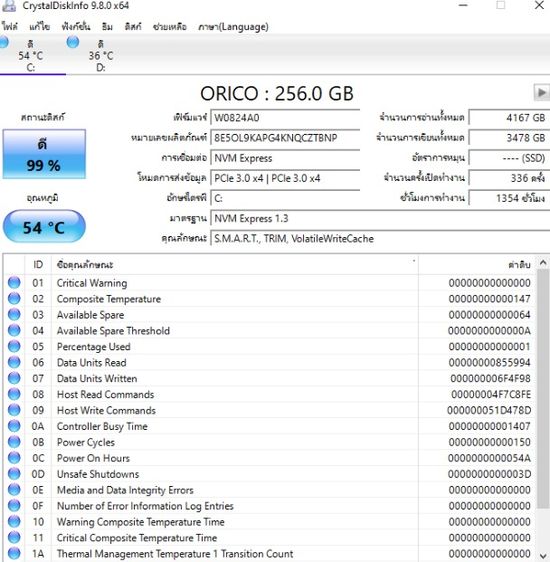Viewport: 550px width, 562px height.
Task: Click the raw value 00000051D478D
Action: pyautogui.click(x=489, y=410)
